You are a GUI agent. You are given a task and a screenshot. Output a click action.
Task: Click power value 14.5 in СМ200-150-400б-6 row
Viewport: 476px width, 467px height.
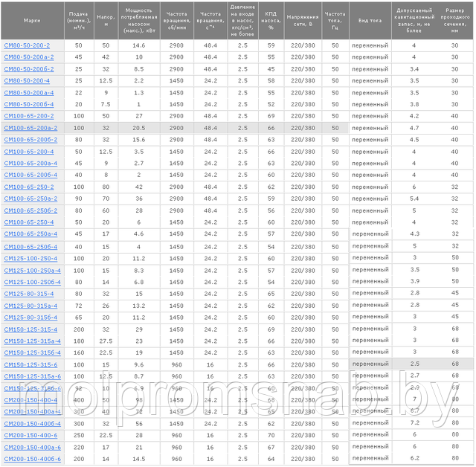tap(139, 459)
